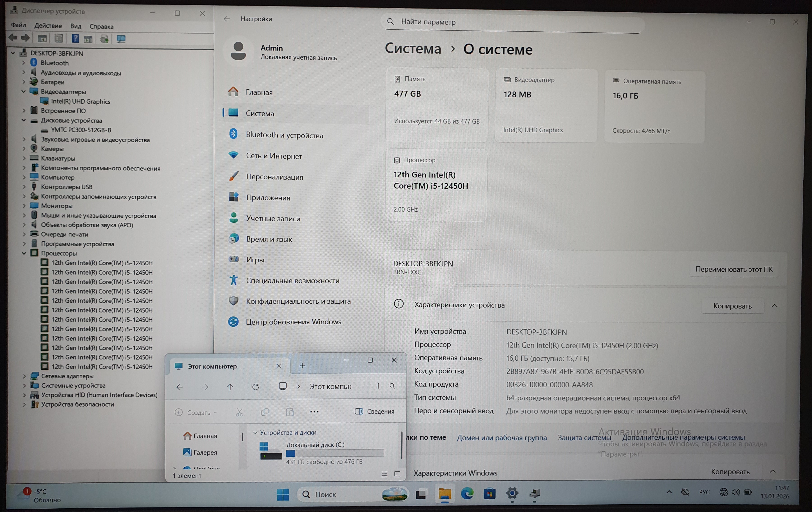Switch Explorer to large icons view
The width and height of the screenshot is (812, 512).
pyautogui.click(x=397, y=474)
